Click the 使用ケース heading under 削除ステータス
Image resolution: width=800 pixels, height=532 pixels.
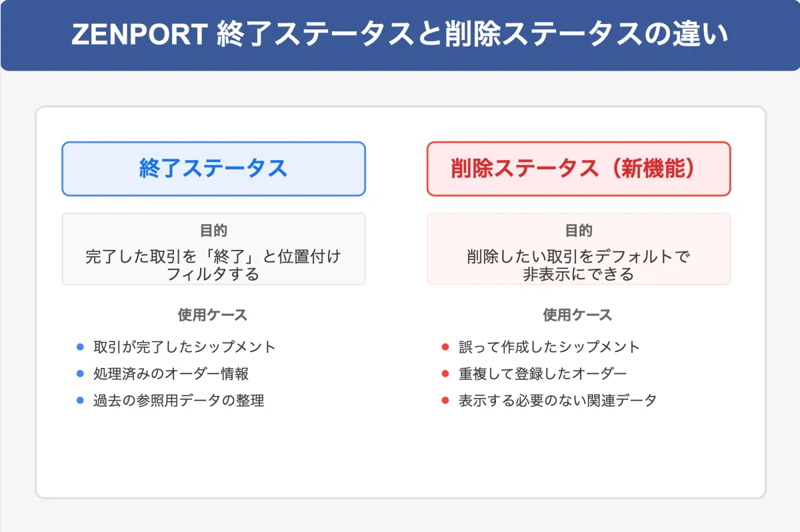(578, 315)
